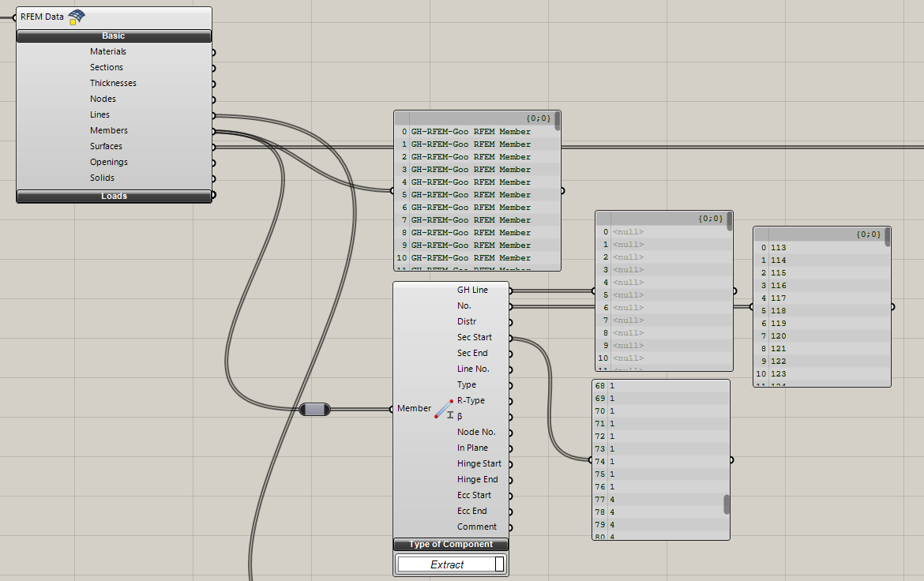This screenshot has width=924, height=581.
Task: Click the Member input label
Action: (x=415, y=408)
